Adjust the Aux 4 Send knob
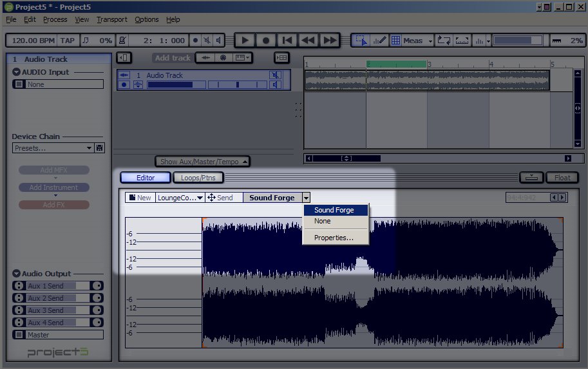Viewport: 588px width, 369px height. pyautogui.click(x=97, y=323)
